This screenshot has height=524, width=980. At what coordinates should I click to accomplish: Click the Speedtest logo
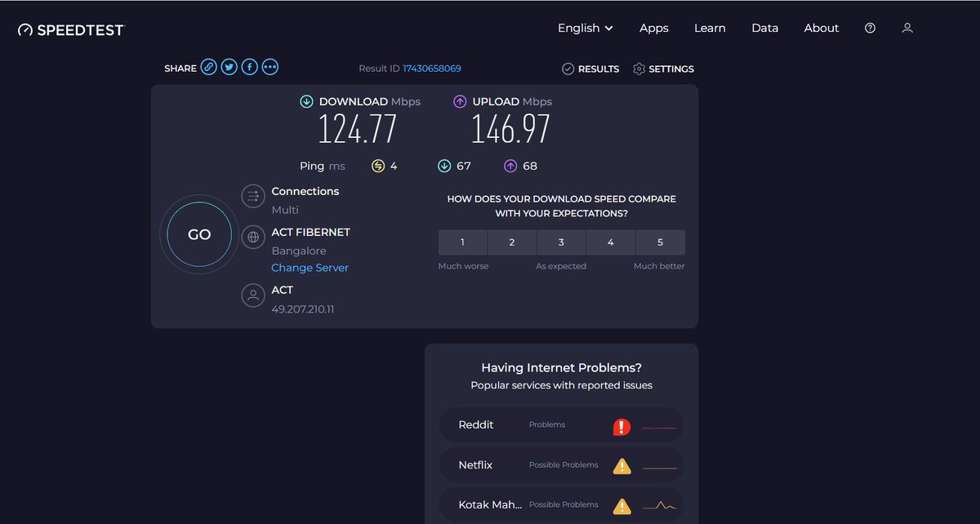point(71,29)
